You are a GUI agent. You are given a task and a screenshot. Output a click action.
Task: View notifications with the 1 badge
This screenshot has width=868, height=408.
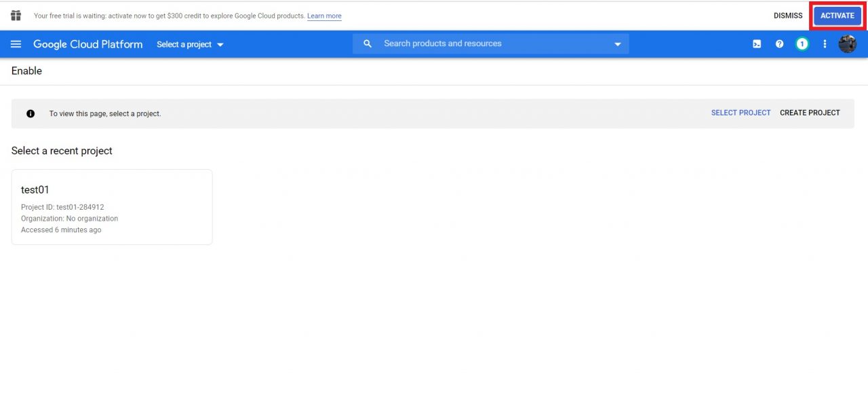[802, 44]
